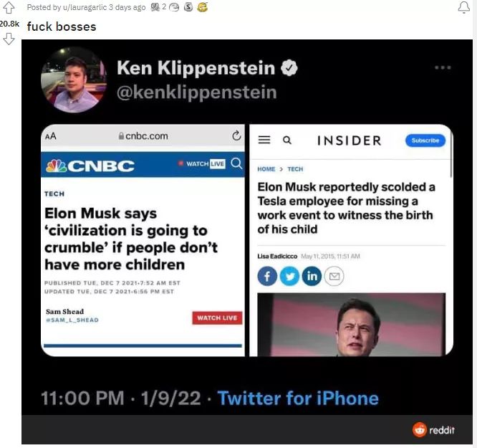The height and width of the screenshot is (448, 477).
Task: Click Ken Klippenstein's profile picture
Action: (x=74, y=80)
